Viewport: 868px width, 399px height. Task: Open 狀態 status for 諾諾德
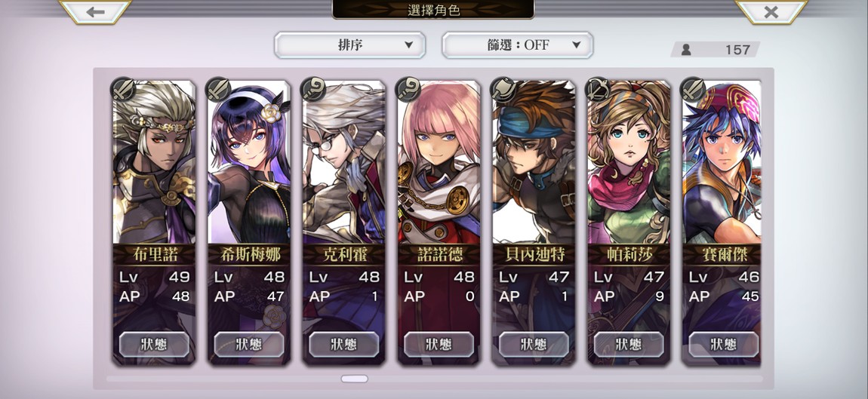click(439, 344)
